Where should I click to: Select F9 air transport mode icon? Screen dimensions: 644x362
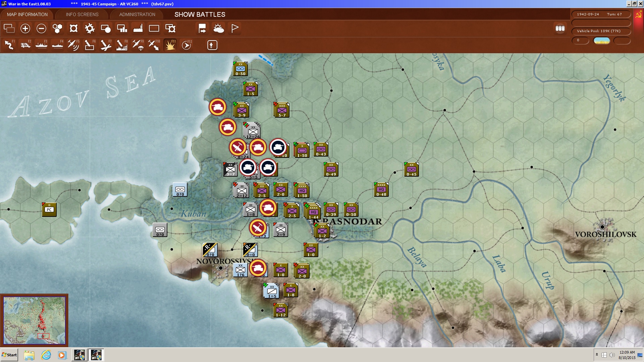(x=138, y=45)
